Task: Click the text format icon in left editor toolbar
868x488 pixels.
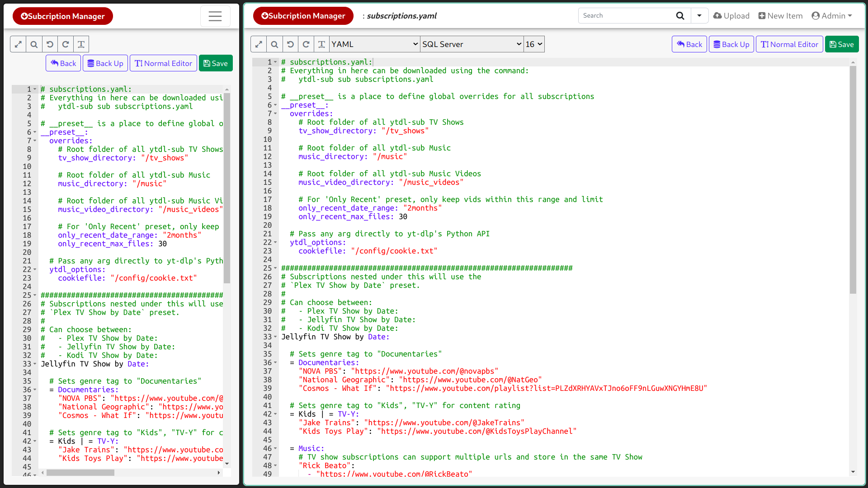Action: pyautogui.click(x=81, y=44)
